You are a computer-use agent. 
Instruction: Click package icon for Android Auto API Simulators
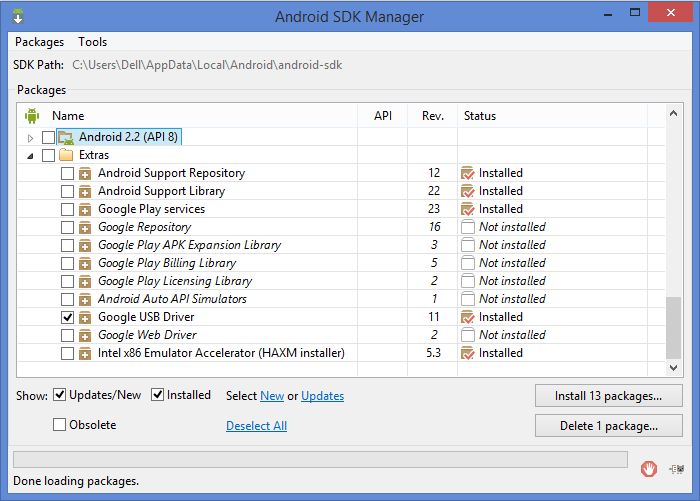tap(85, 299)
